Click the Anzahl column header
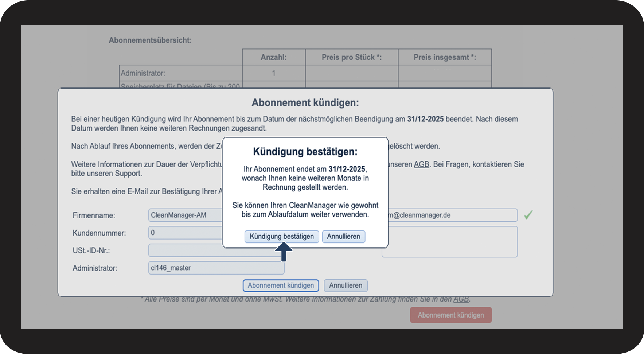The height and width of the screenshot is (354, 644). tap(274, 57)
